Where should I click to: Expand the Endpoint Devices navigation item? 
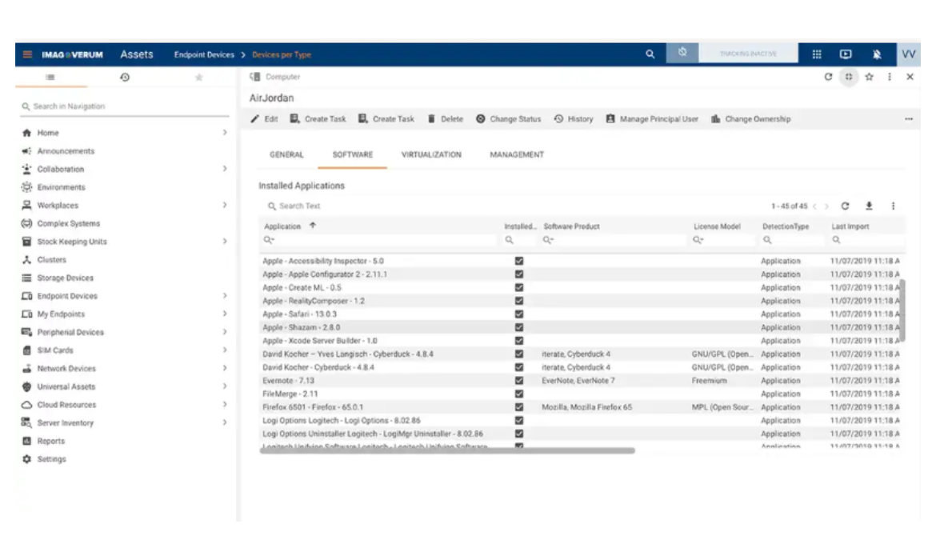point(224,296)
